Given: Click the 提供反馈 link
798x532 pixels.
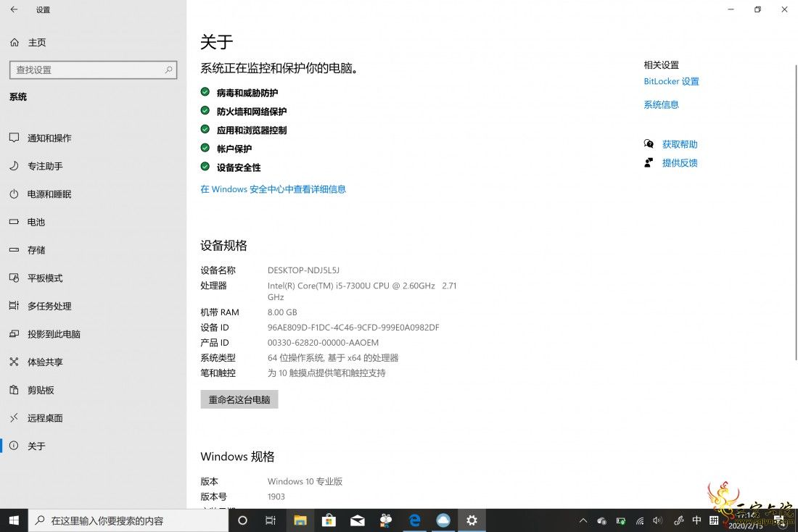Looking at the screenshot, I should (x=680, y=163).
